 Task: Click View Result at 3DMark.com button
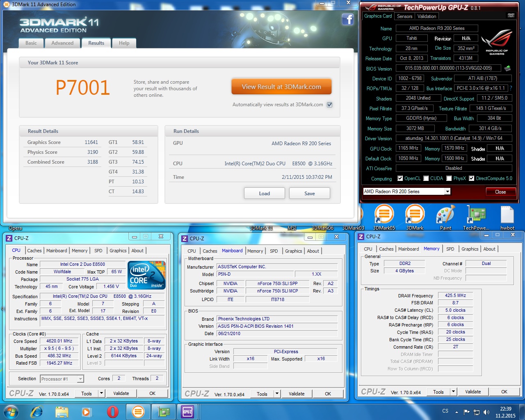click(281, 87)
